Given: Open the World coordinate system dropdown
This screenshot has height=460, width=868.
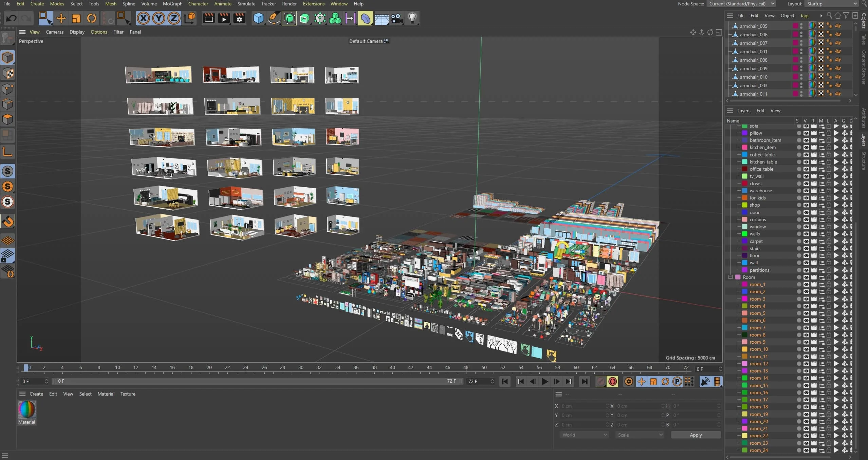Looking at the screenshot, I should coord(584,435).
